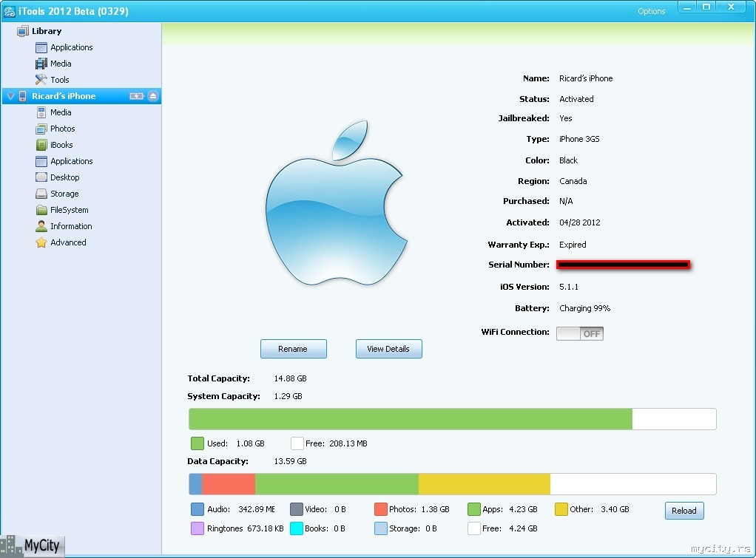This screenshot has height=558, width=756.
Task: Click the large blue Apple logo
Action: [x=337, y=203]
